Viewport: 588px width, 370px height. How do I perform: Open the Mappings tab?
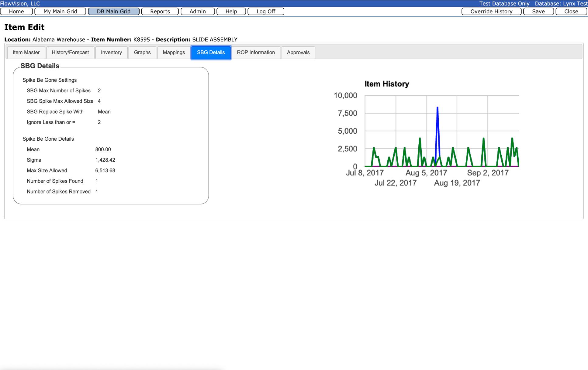(174, 53)
